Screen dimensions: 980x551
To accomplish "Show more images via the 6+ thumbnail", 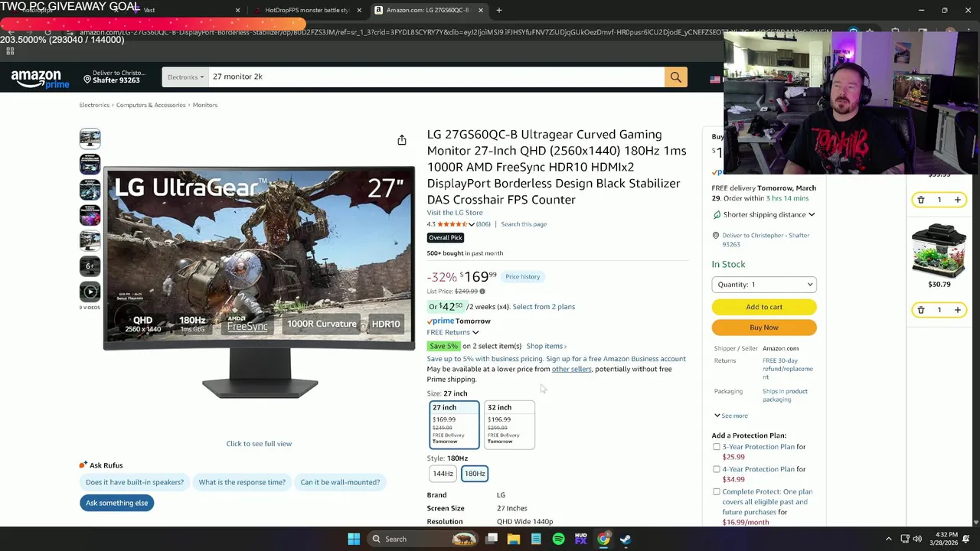I will pos(90,266).
